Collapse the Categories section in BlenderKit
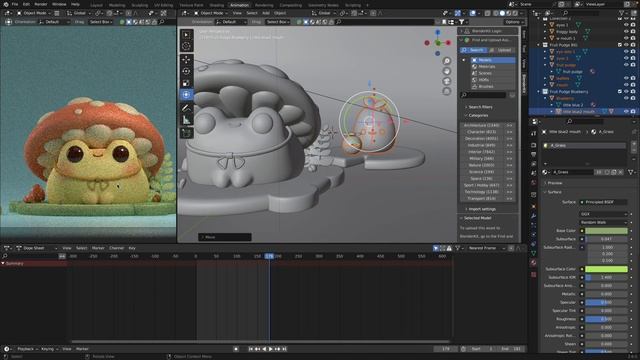 tap(478, 116)
